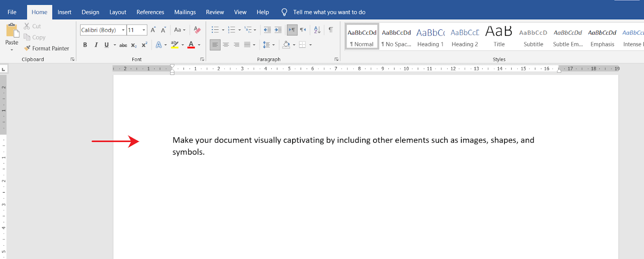Open the font size dropdown
644x259 pixels.
coord(144,30)
